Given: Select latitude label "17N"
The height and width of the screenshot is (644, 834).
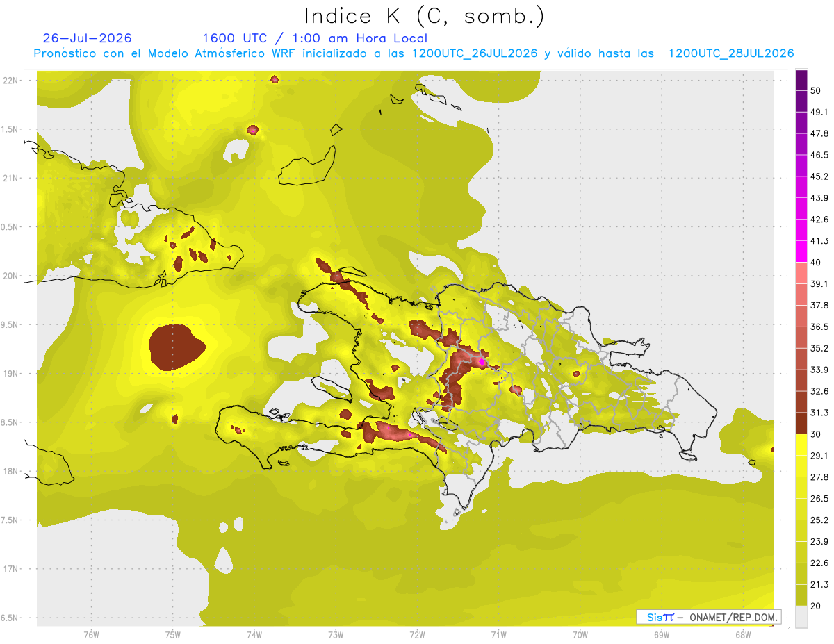Looking at the screenshot, I should coord(12,569).
